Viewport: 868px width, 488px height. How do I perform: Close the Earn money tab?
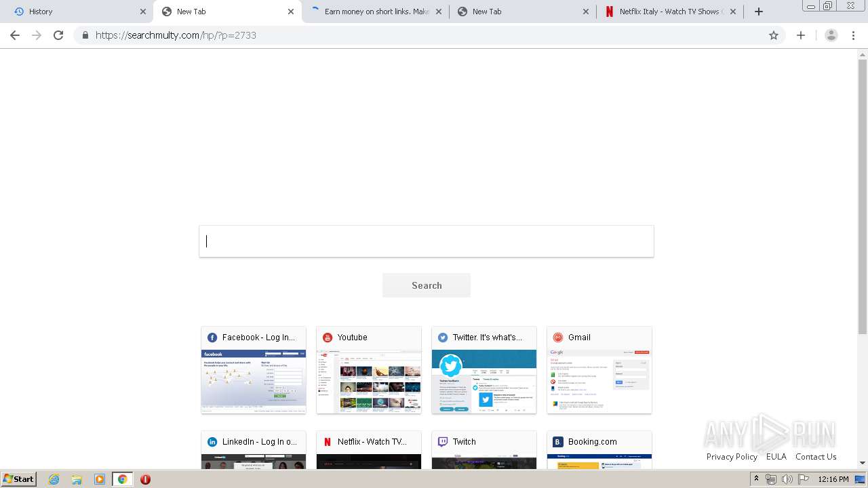click(x=438, y=12)
